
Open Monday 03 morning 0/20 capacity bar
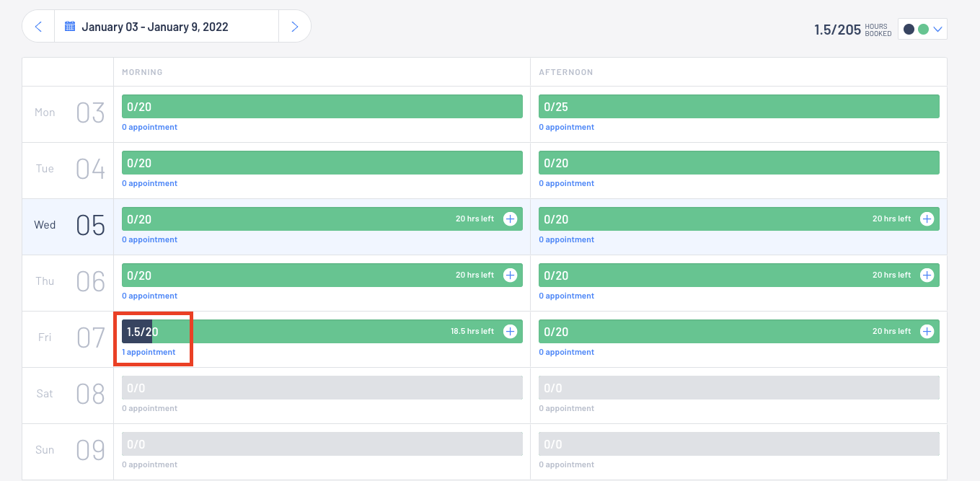[x=322, y=106]
